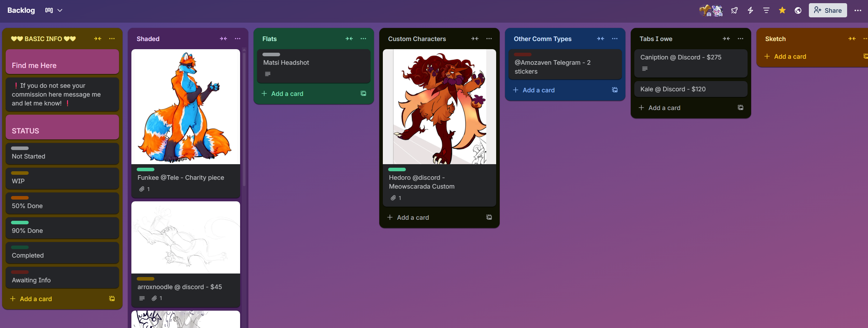Create Flats card from template
Viewport: 868px width, 328px height.
pyautogui.click(x=363, y=93)
